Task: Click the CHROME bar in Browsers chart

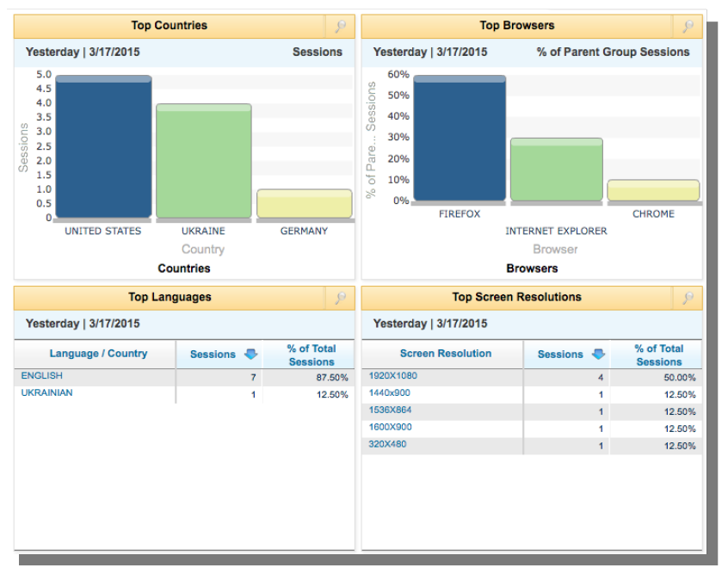Action: tap(653, 191)
